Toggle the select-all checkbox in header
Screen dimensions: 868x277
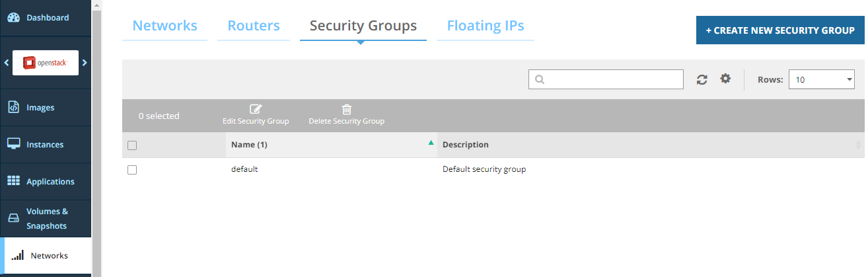[132, 145]
